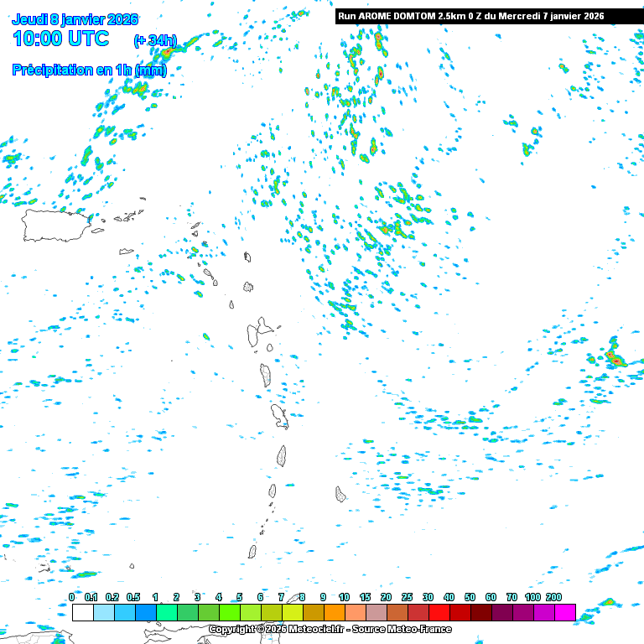The width and height of the screenshot is (644, 644).
Task: Click the white 0 mm legend swatch
Action: pos(82,612)
